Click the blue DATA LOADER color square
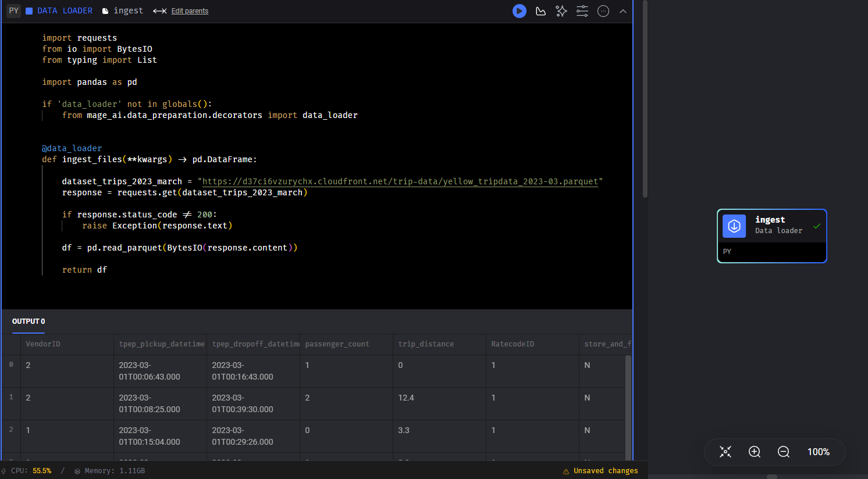The height and width of the screenshot is (479, 868). tap(29, 11)
